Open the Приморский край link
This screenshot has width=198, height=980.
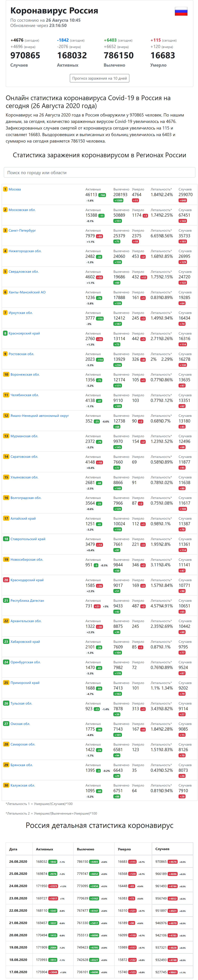pyautogui.click(x=25, y=683)
